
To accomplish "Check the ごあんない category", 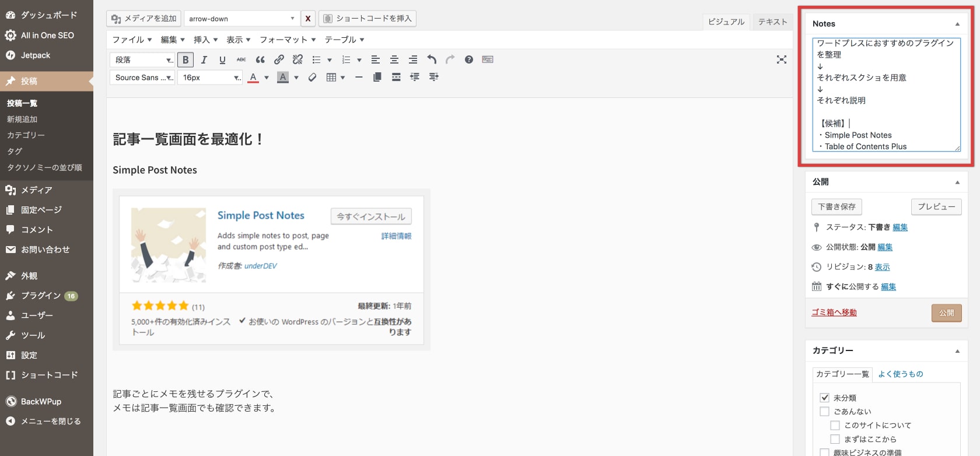I will (x=825, y=411).
